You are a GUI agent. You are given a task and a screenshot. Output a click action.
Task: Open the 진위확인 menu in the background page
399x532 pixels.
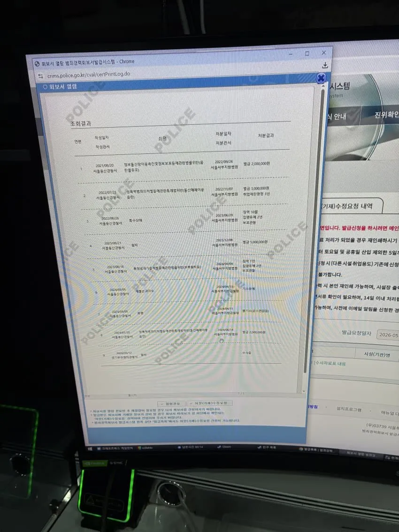point(386,115)
